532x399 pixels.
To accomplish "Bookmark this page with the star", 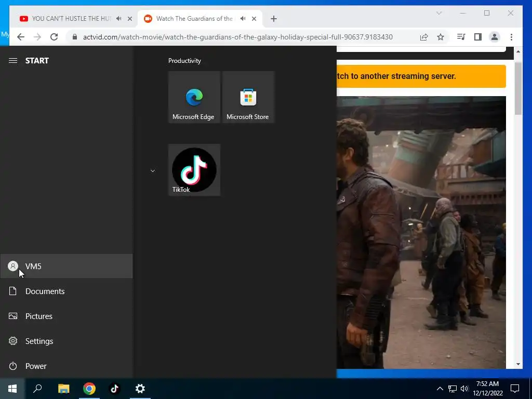I will pos(441,37).
